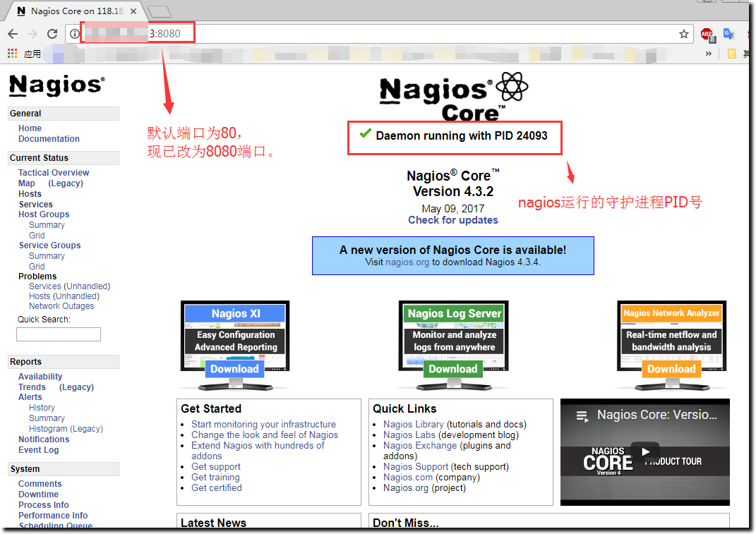Open the Google Translate extension icon
The image size is (756, 534).
coord(728,34)
